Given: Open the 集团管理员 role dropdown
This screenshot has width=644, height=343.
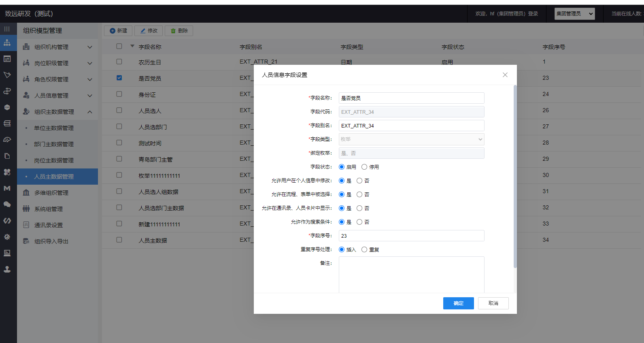Looking at the screenshot, I should pyautogui.click(x=574, y=14).
